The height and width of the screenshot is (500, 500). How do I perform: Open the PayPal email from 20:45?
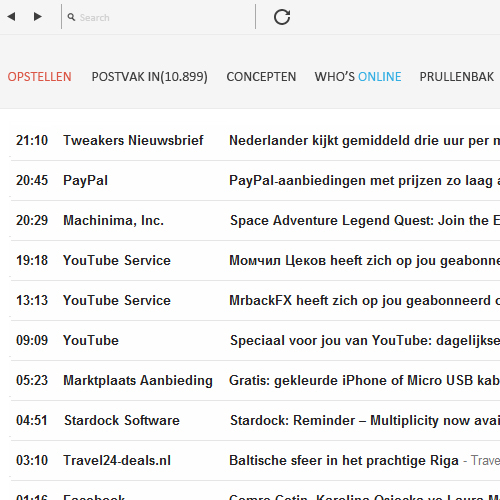(255, 180)
